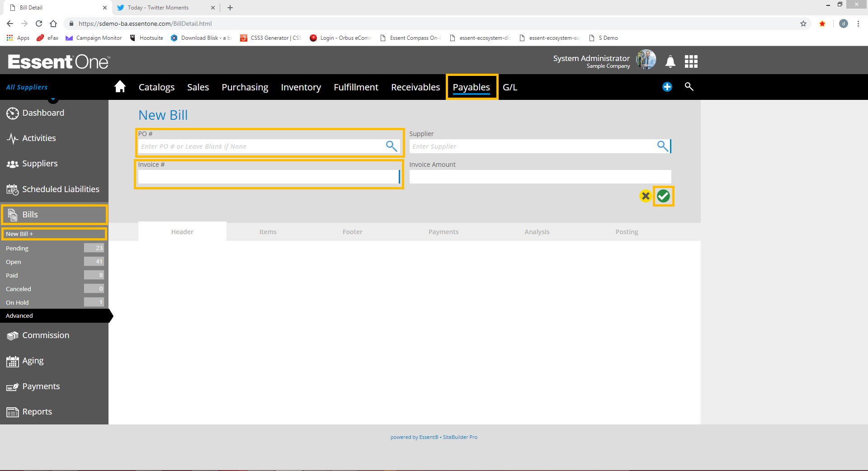Open a new browser tab

(230, 8)
